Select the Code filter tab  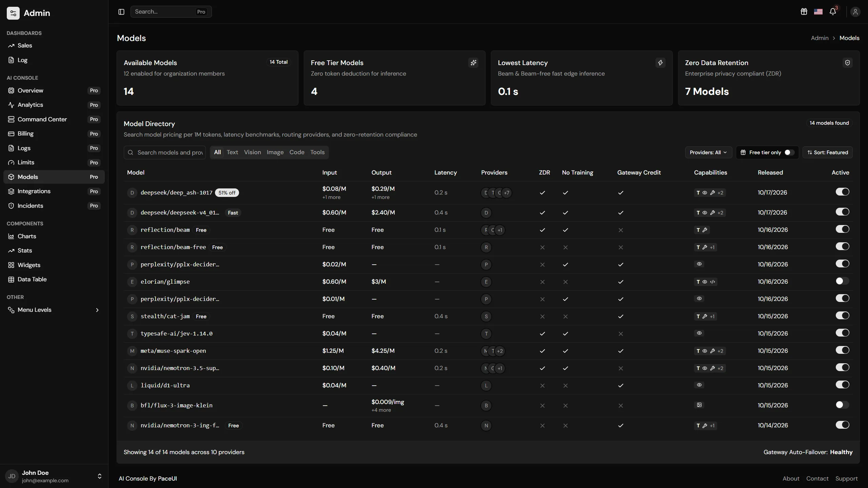[297, 152]
